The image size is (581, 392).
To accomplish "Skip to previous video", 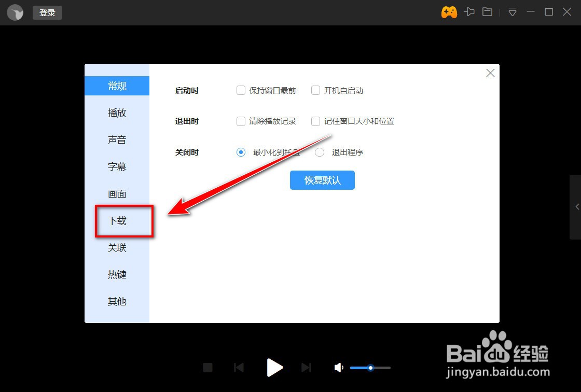I will (x=239, y=368).
